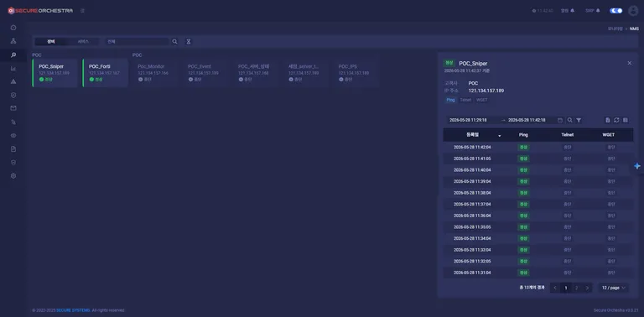Click the NMS breadcrumb item

[x=634, y=29]
